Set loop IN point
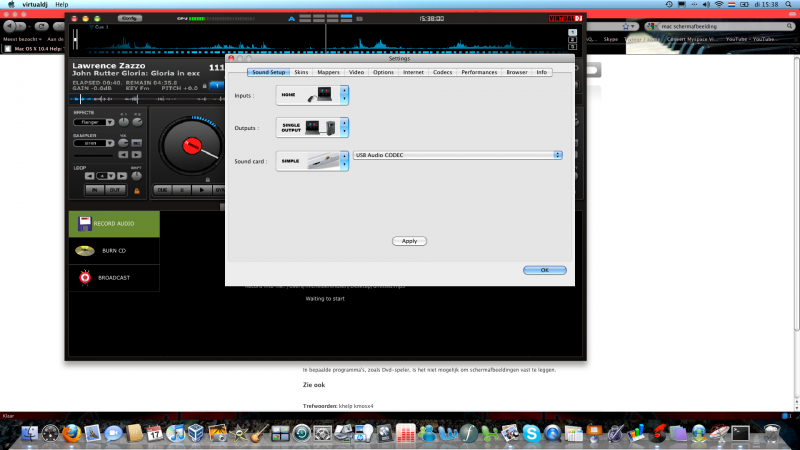 pyautogui.click(x=94, y=190)
